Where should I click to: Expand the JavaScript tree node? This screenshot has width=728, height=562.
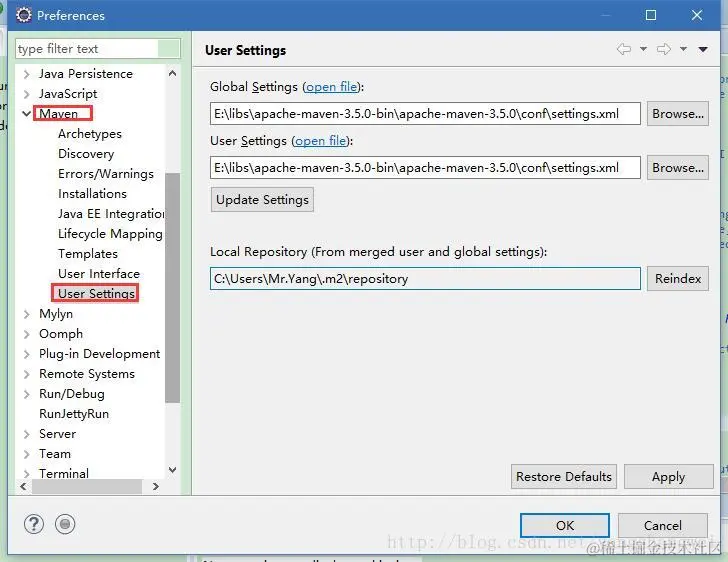pyautogui.click(x=26, y=94)
